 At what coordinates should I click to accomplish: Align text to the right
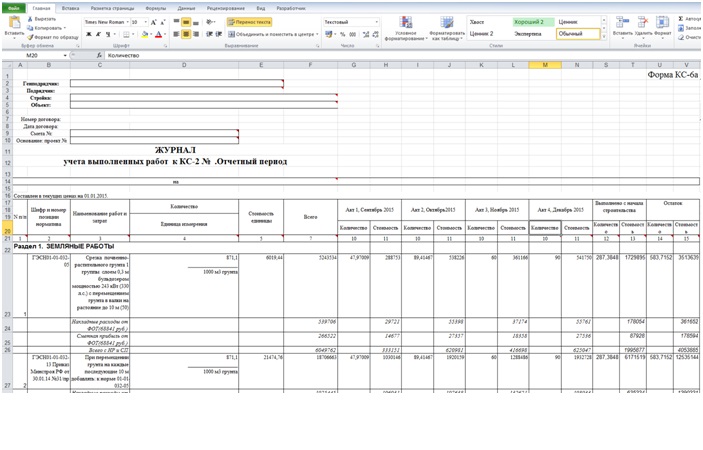point(195,34)
